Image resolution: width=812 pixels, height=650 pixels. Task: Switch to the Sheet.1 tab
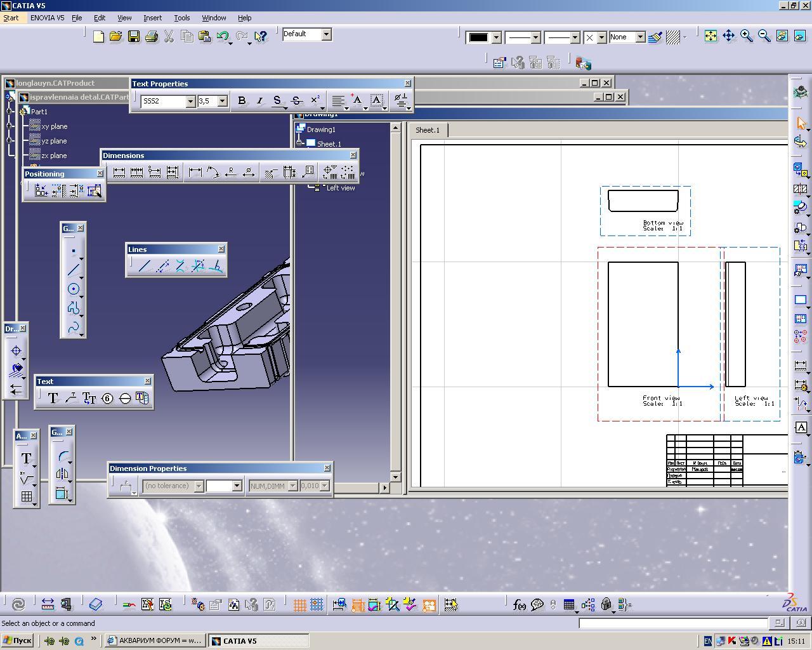pyautogui.click(x=428, y=130)
